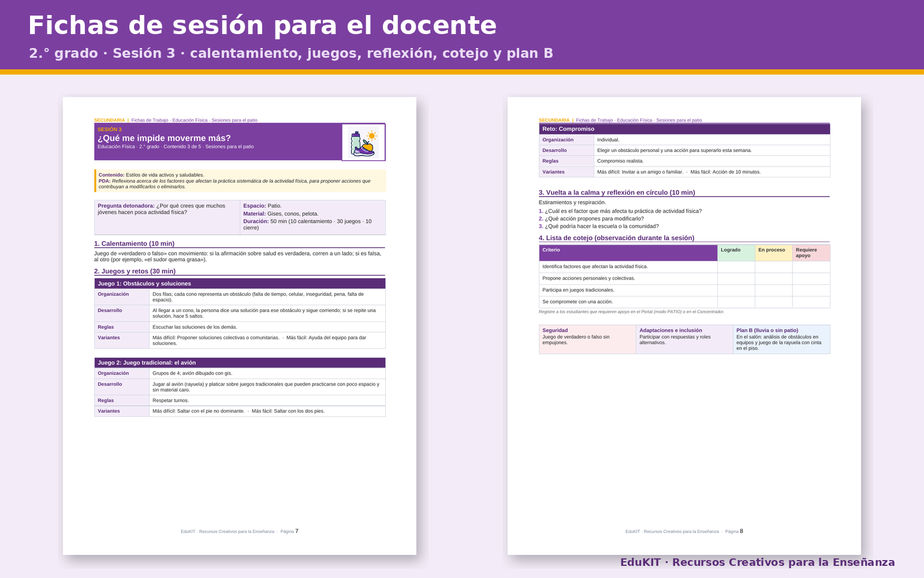
Task: Select the 'Criterio' column header
Action: (x=628, y=253)
